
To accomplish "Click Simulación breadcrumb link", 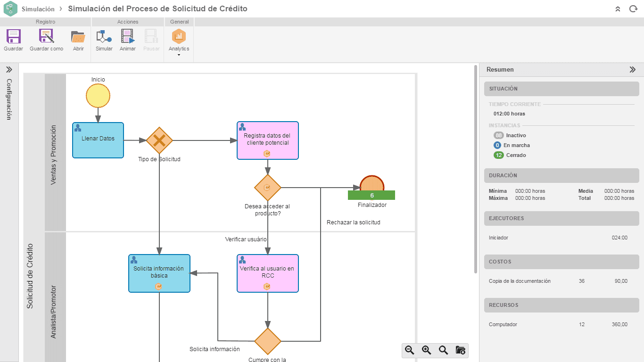I will click(38, 9).
